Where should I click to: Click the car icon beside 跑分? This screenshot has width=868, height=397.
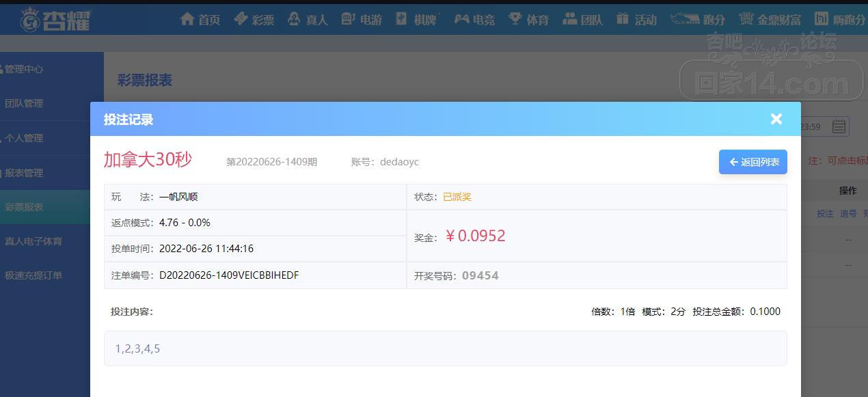685,19
